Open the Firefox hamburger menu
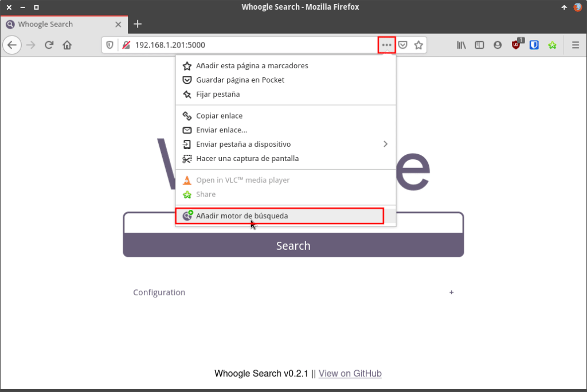 pos(575,45)
